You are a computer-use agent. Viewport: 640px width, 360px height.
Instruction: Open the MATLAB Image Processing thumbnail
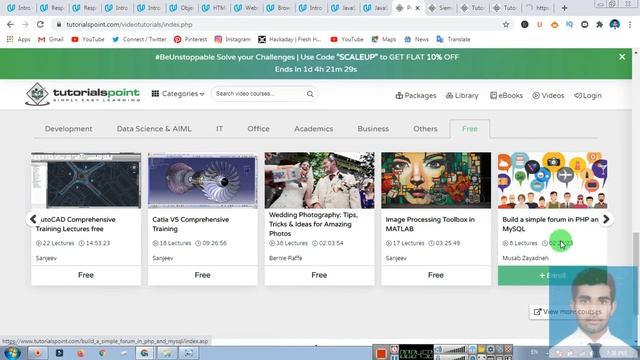pyautogui.click(x=436, y=180)
